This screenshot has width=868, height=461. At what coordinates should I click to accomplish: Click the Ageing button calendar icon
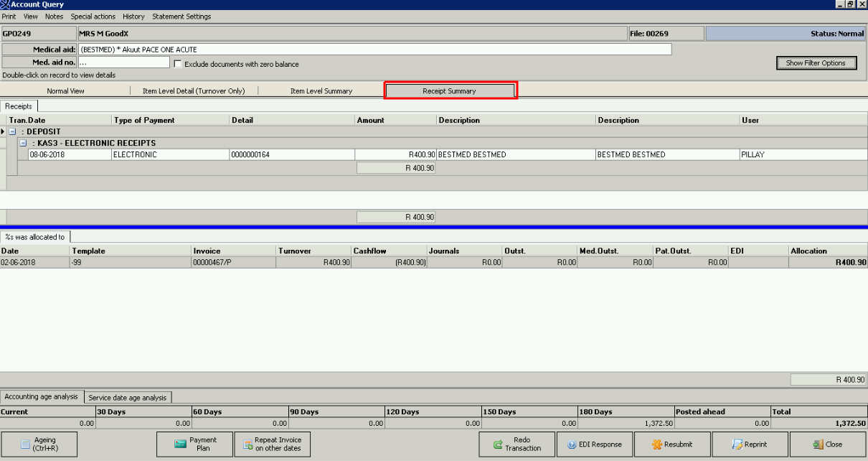[26, 444]
